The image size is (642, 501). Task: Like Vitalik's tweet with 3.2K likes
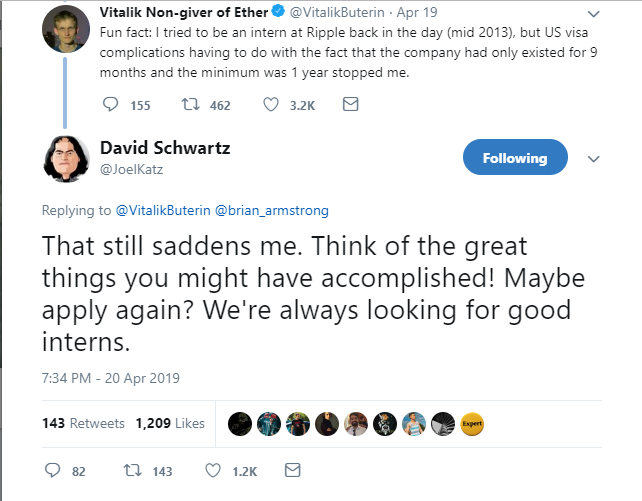coord(271,104)
